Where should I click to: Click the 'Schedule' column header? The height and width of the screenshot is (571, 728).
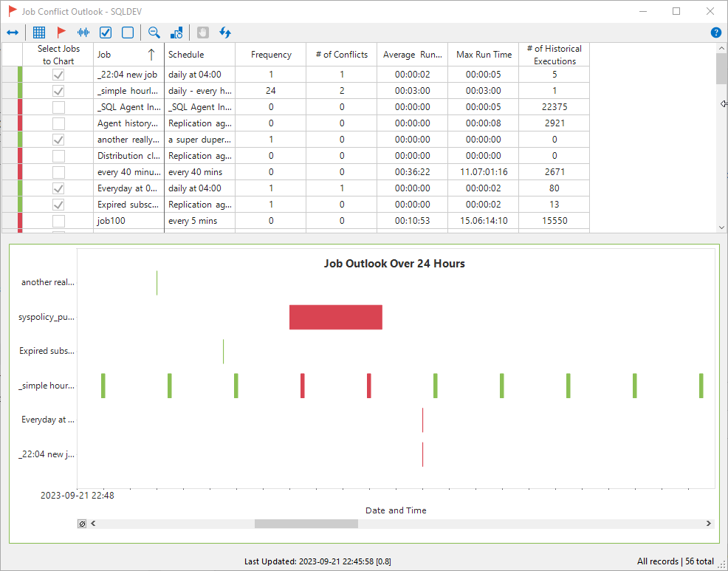pyautogui.click(x=199, y=55)
